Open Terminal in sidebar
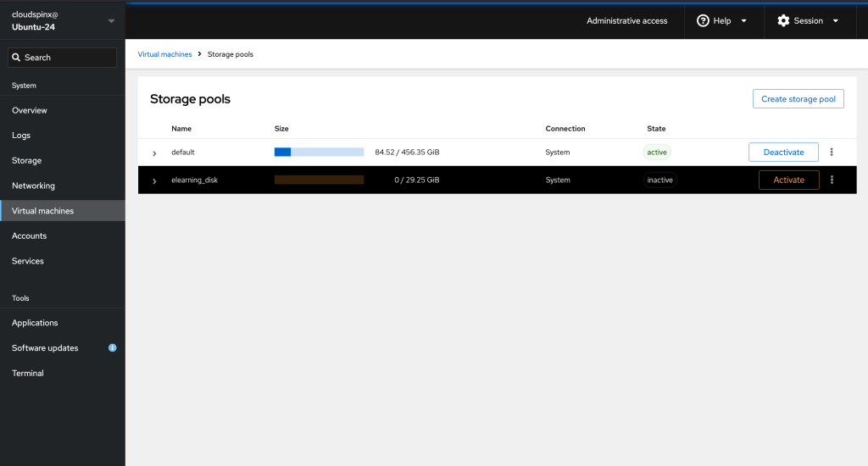The image size is (868, 466). coord(63,373)
